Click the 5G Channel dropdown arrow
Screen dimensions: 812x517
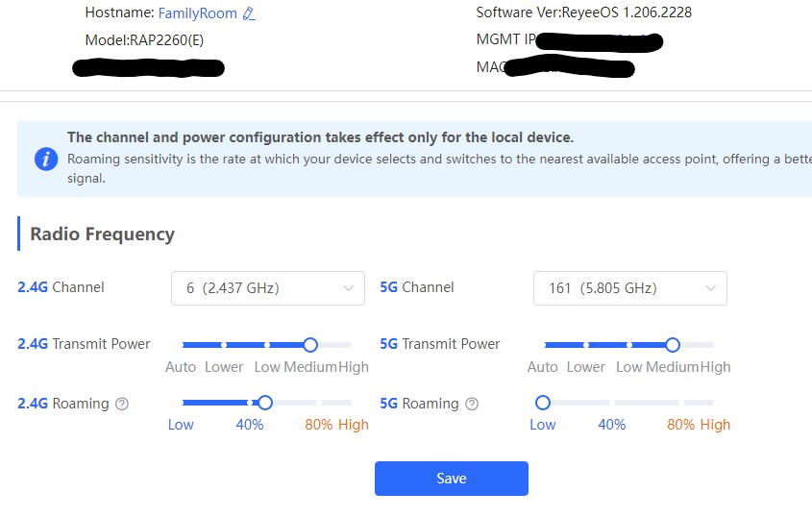[x=710, y=288]
